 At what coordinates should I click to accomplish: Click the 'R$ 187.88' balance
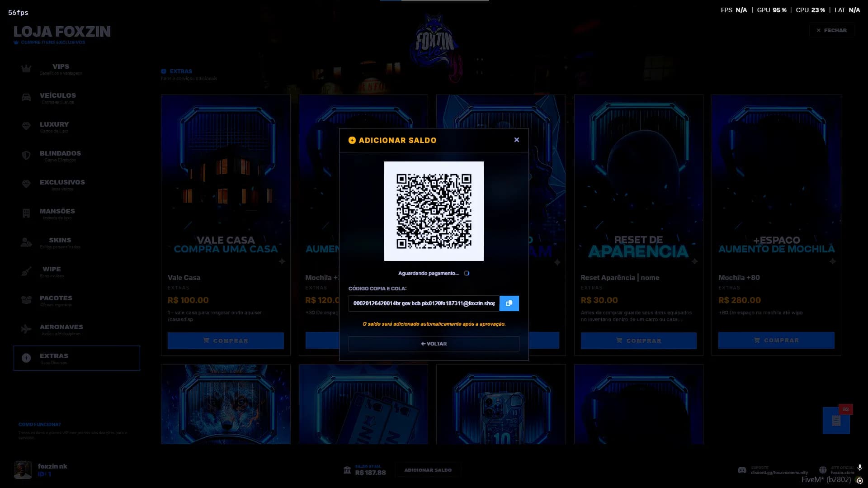(x=370, y=473)
